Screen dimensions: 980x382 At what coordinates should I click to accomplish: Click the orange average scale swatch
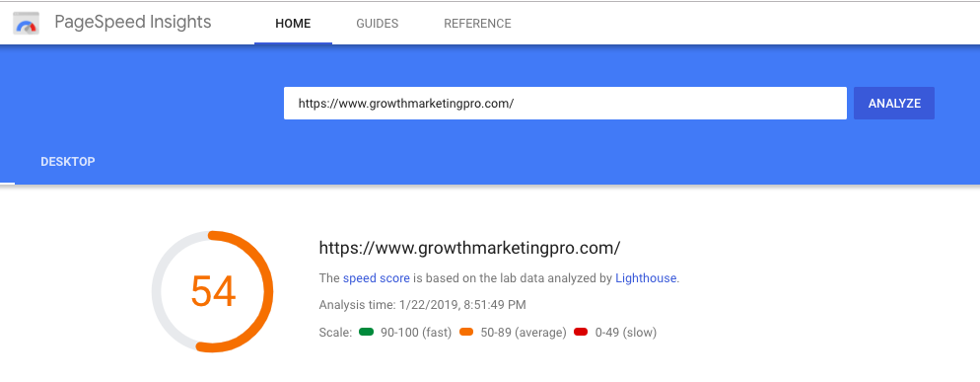pyautogui.click(x=465, y=332)
